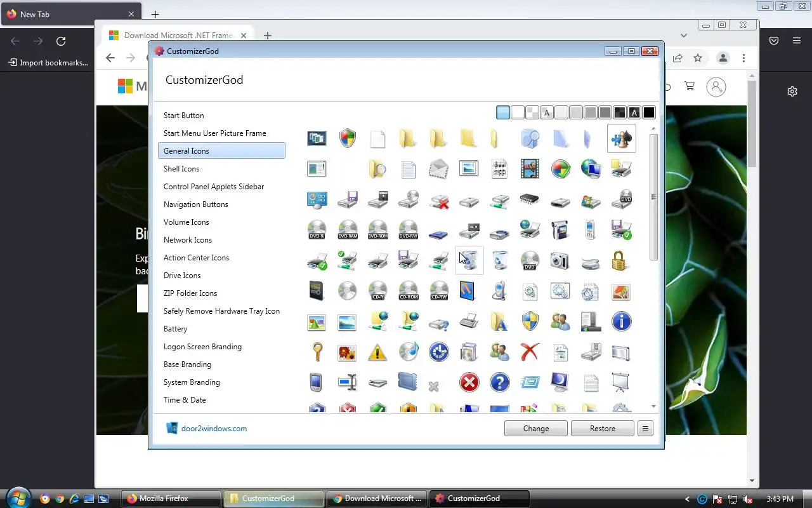Select the blue information circle icon
The image size is (812, 508).
pyautogui.click(x=621, y=321)
